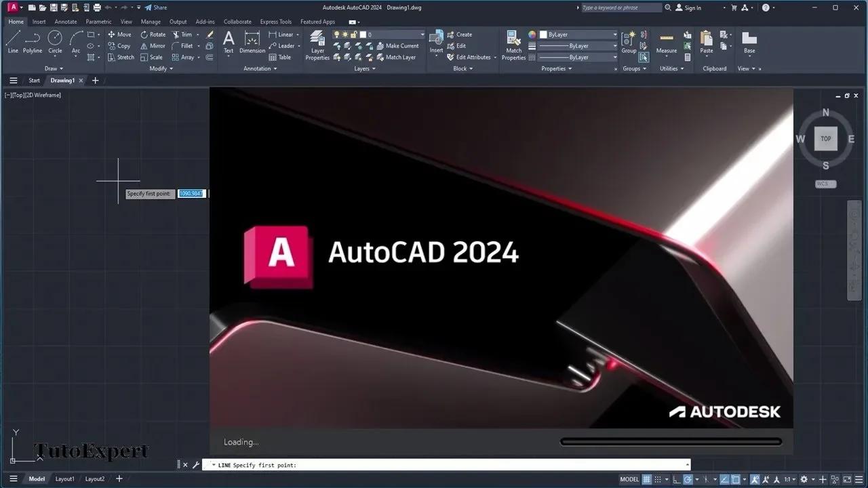Screen dimensions: 868x488
Task: Click the Save icon in quick access toolbar
Action: click(54, 7)
